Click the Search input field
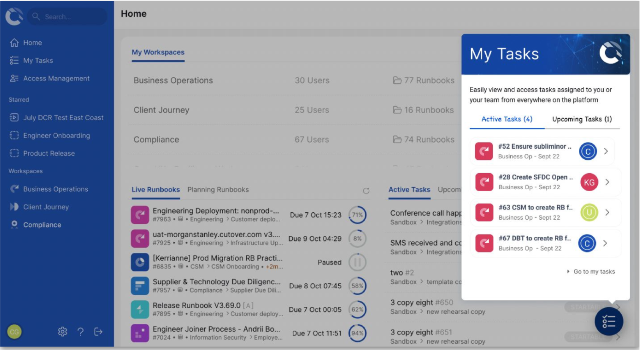Image resolution: width=644 pixels, height=350 pixels. tap(67, 17)
